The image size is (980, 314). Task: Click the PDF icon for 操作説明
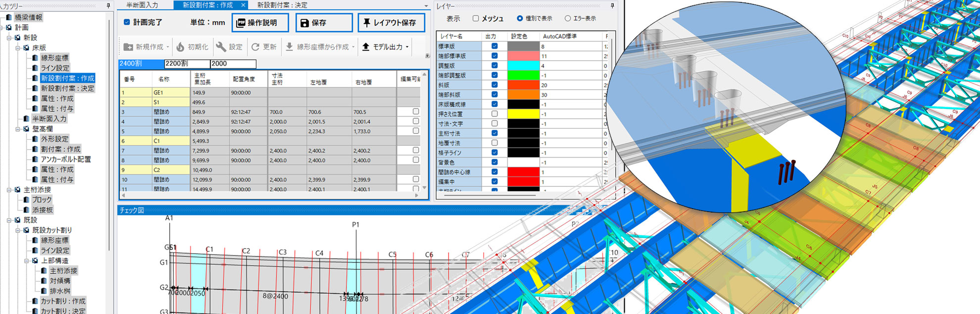(x=241, y=23)
